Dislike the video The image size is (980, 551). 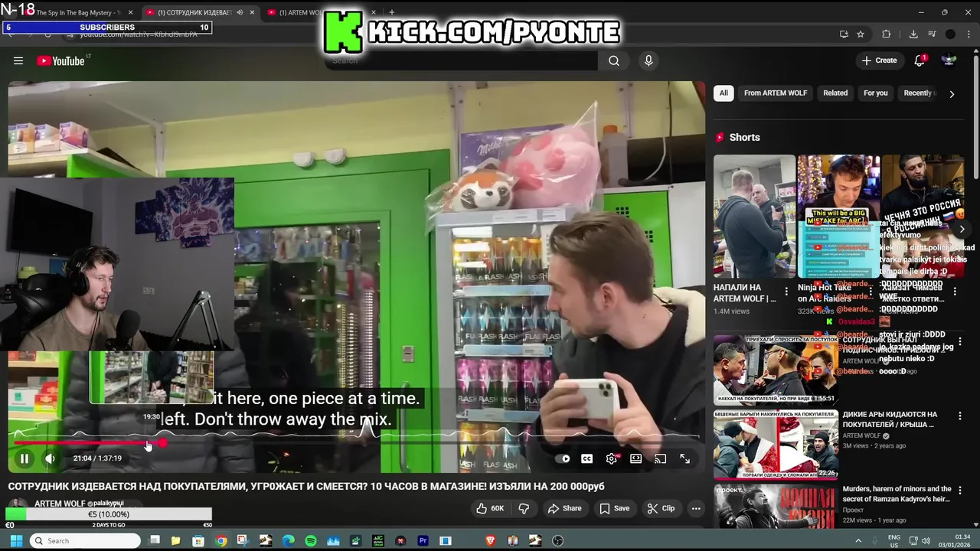[524, 508]
